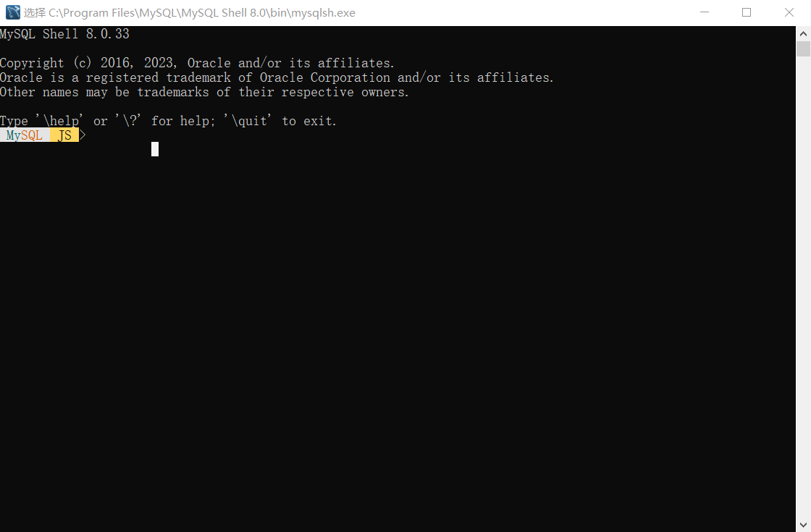Maximize the mysqlsh.exe console window
The height and width of the screenshot is (532, 811).
point(747,12)
